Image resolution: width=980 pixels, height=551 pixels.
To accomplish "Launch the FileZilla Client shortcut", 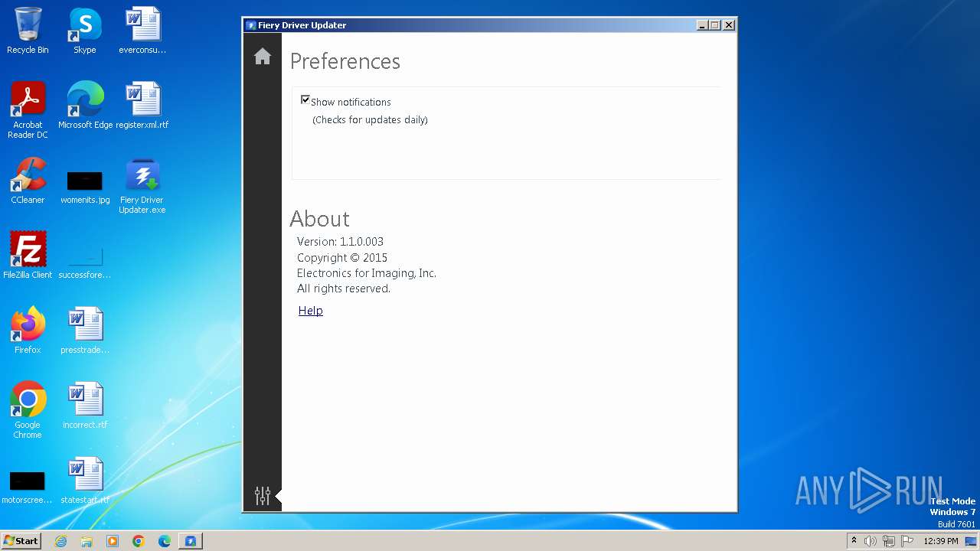I will 28,256.
